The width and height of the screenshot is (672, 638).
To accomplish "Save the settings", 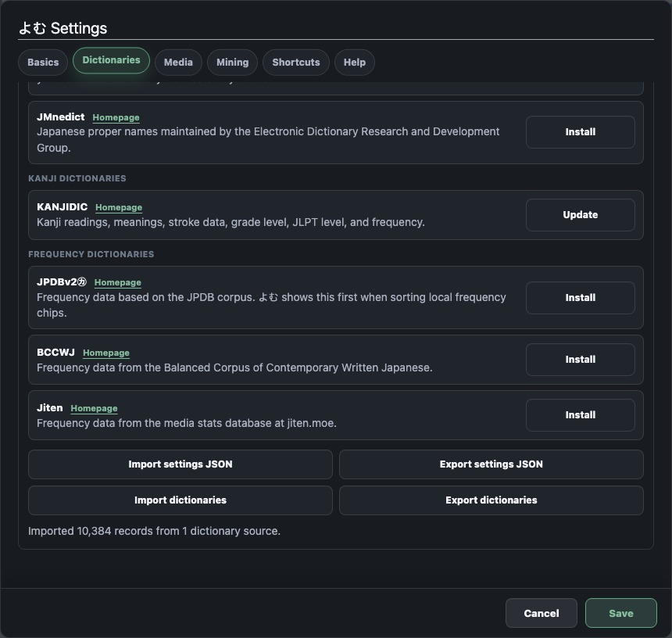I will 621,613.
